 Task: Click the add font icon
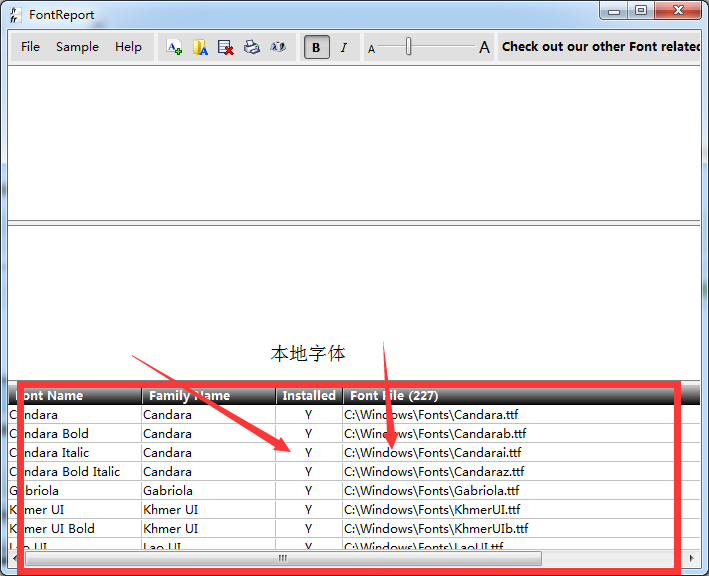[x=174, y=47]
